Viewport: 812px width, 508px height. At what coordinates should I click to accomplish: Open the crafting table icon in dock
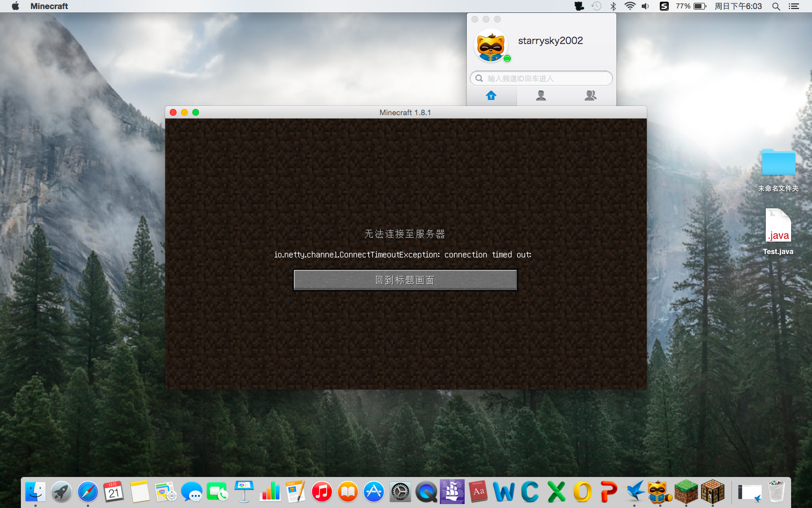tap(713, 492)
